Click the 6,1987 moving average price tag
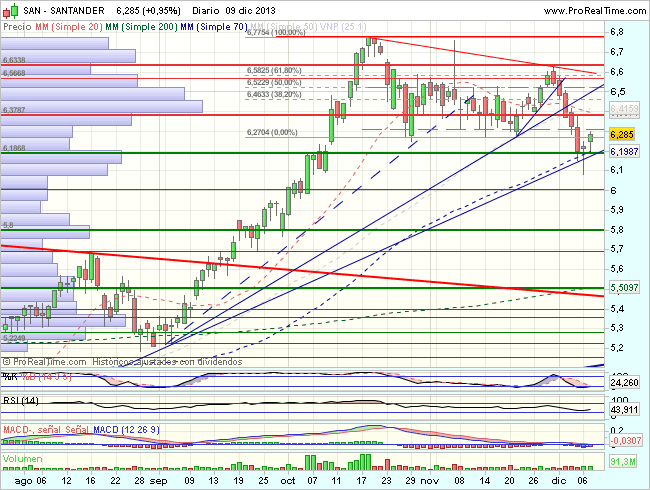Image resolution: width=650 pixels, height=490 pixels. tap(624, 151)
